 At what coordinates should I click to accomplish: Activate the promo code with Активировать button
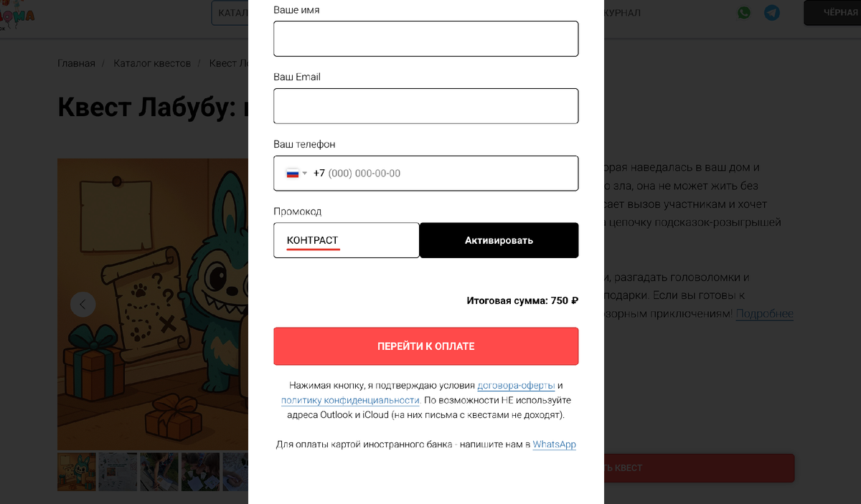point(499,240)
